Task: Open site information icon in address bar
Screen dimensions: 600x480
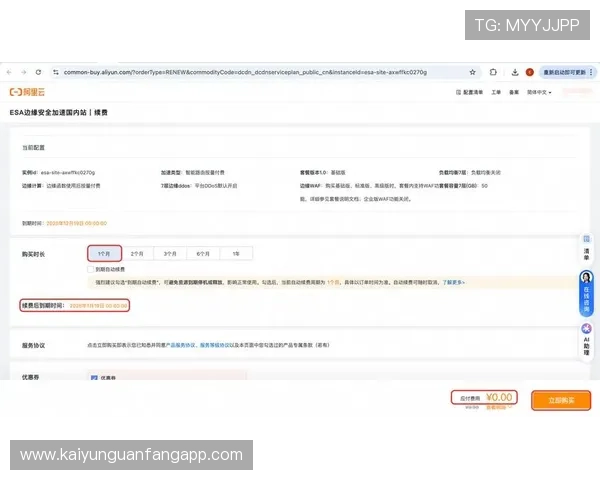Action: [56, 72]
